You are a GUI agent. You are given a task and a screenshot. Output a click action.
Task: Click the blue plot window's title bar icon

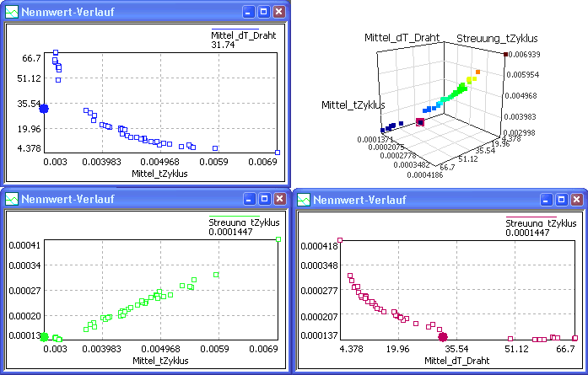(12, 12)
